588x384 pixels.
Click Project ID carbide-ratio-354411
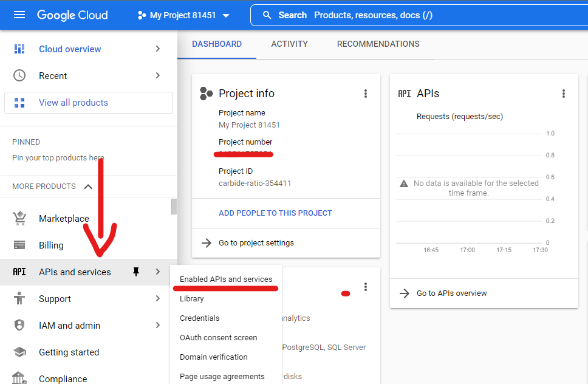click(255, 183)
